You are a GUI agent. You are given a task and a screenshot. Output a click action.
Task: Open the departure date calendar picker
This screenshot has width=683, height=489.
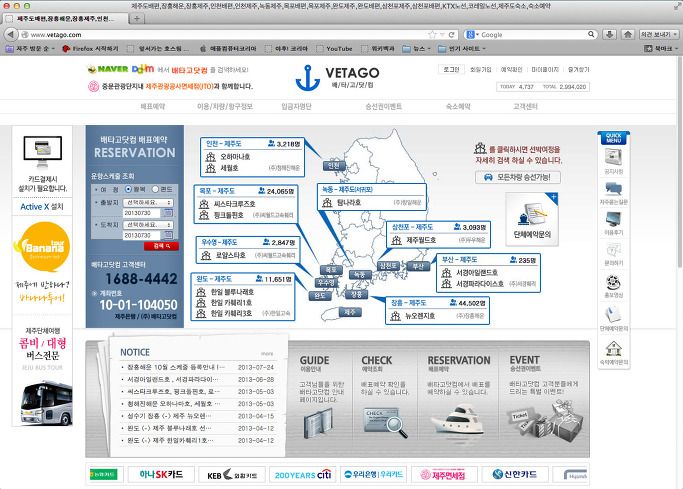(168, 213)
